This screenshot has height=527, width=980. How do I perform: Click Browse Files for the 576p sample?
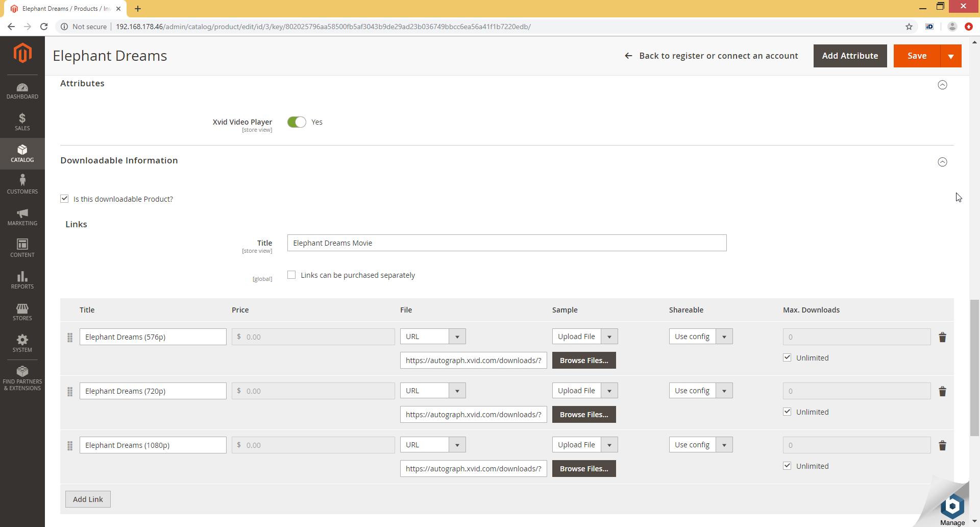point(584,361)
